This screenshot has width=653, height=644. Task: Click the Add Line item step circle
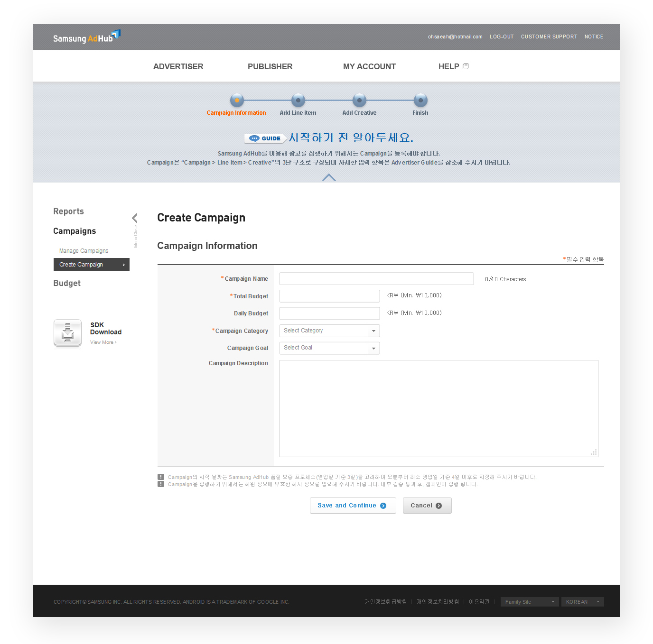[x=298, y=101]
